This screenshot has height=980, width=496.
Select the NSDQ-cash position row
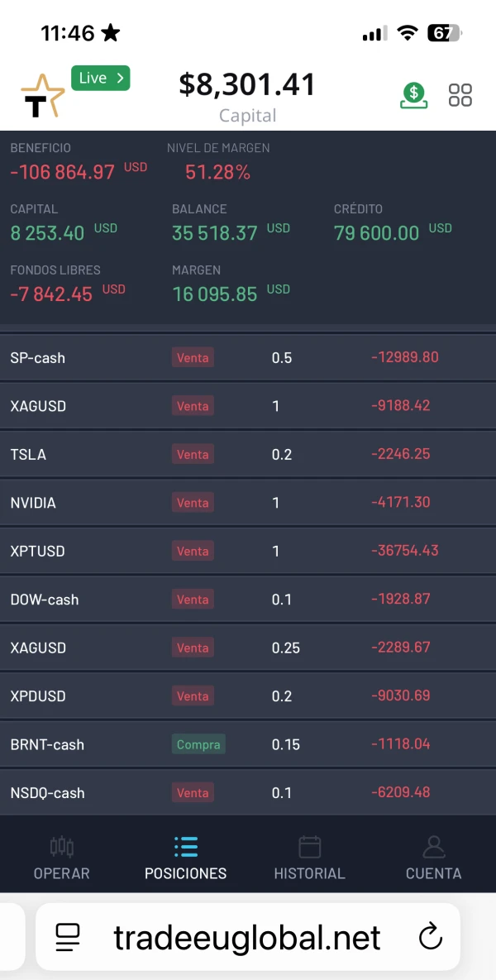coord(248,793)
